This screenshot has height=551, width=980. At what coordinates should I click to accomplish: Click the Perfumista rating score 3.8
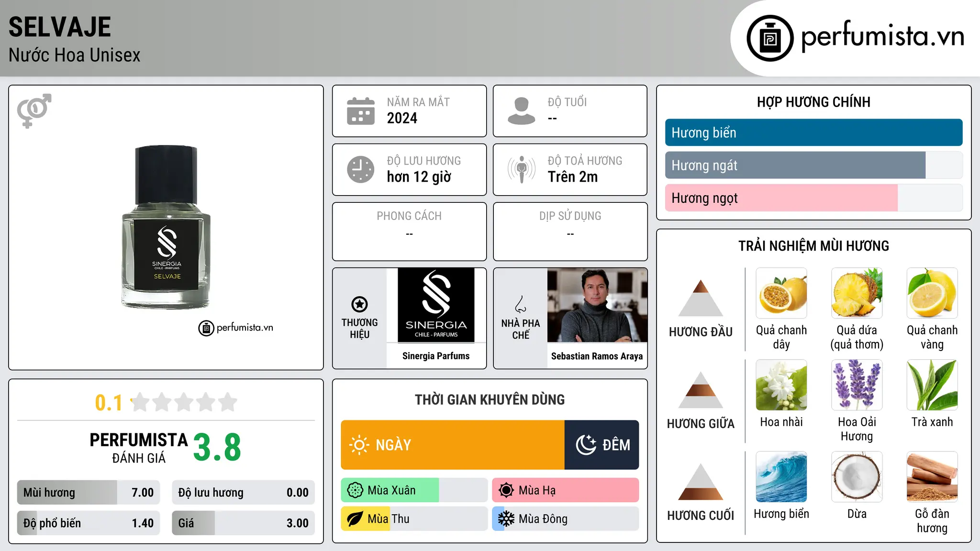click(x=217, y=448)
